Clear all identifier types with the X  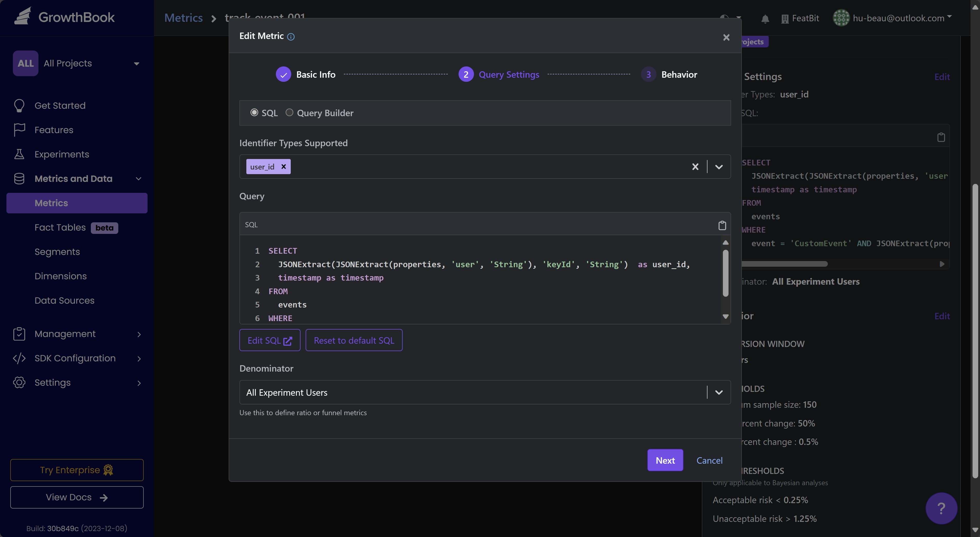(695, 167)
